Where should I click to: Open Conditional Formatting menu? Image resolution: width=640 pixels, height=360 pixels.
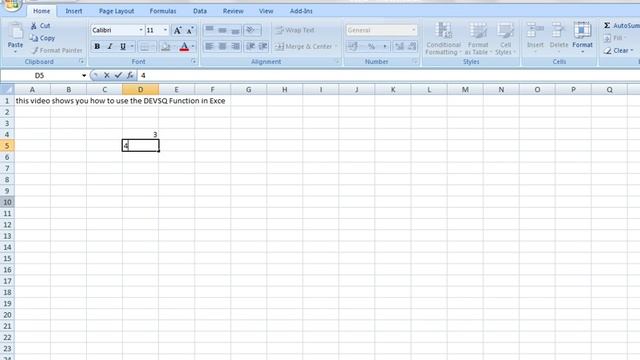[443, 39]
